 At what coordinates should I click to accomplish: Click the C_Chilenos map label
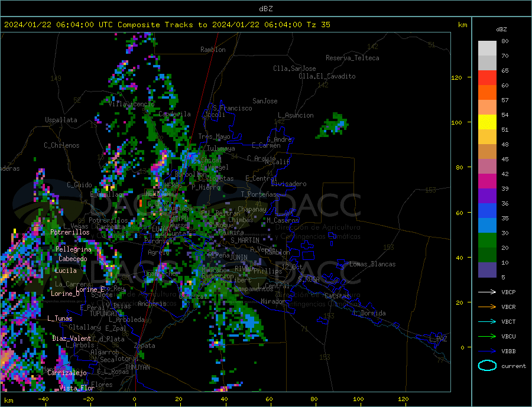(61, 145)
